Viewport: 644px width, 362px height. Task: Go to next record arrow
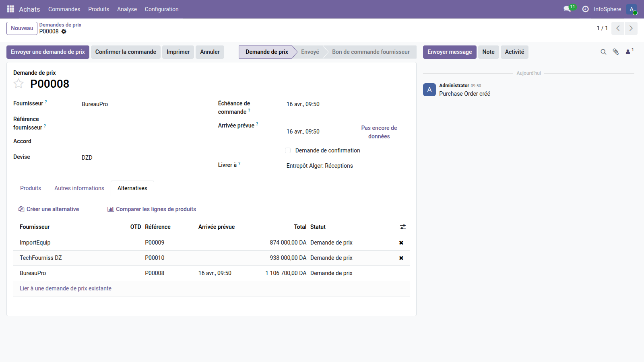pos(631,28)
